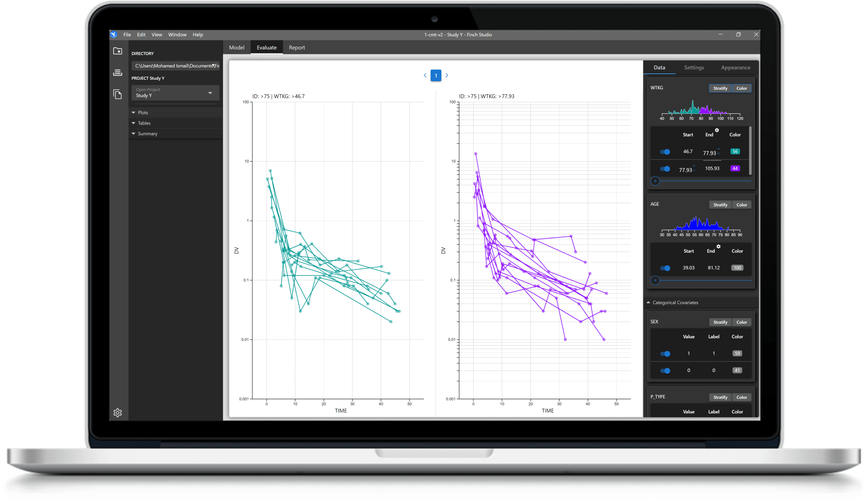Click the stacked layers icon in sidebar
Image resolution: width=868 pixels, height=503 pixels.
pyautogui.click(x=118, y=73)
